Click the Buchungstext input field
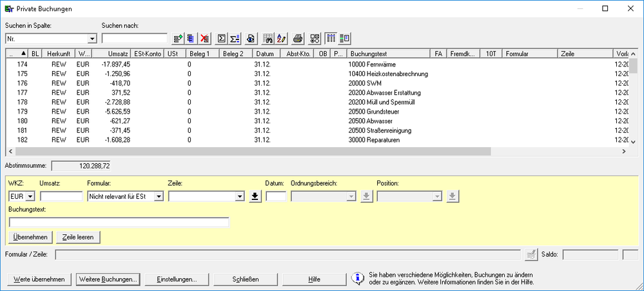 [119, 223]
